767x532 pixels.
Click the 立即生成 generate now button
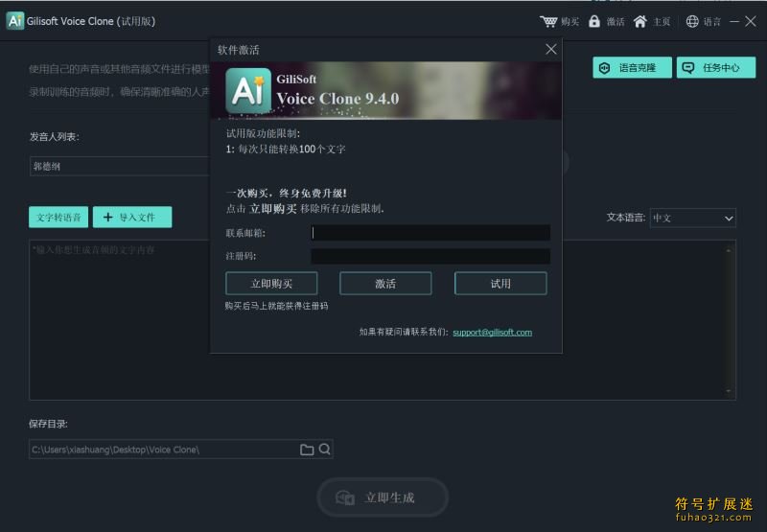click(383, 497)
